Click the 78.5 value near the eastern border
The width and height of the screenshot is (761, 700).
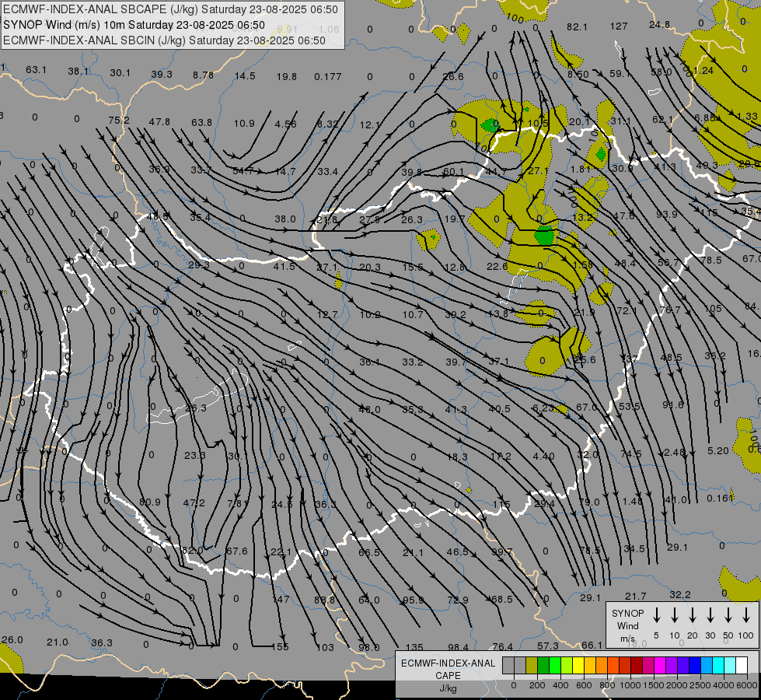(711, 260)
